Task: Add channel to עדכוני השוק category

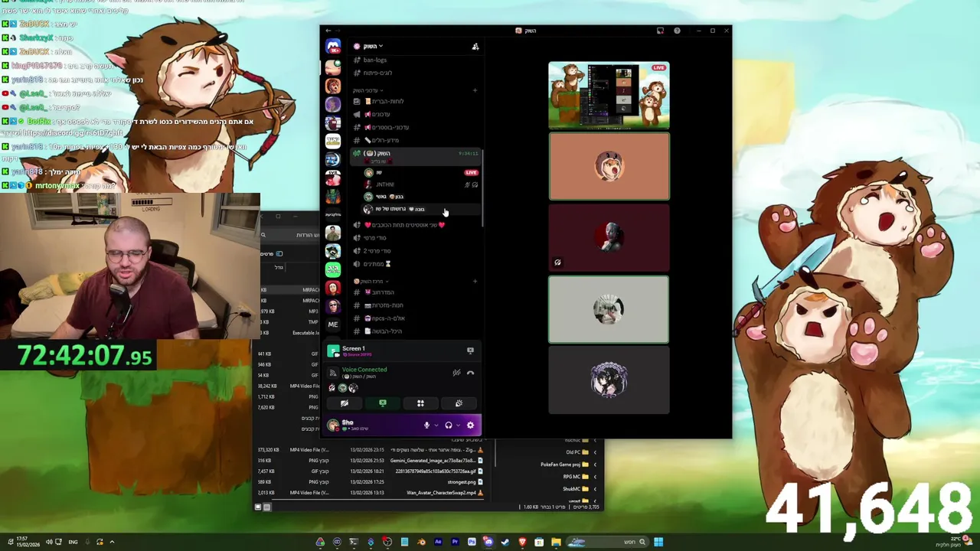Action: (475, 90)
